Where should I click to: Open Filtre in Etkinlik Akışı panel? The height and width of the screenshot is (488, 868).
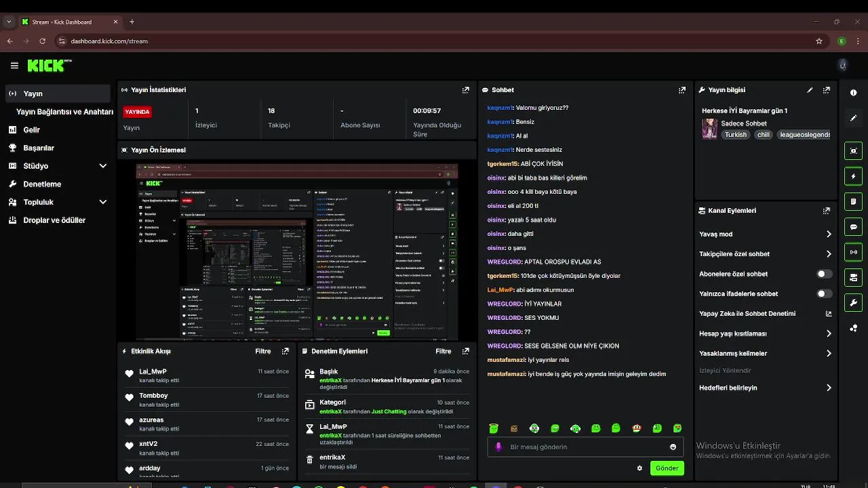[263, 351]
